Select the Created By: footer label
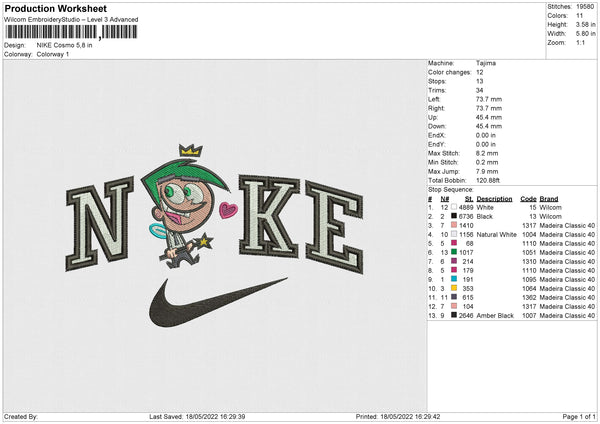 (21, 416)
